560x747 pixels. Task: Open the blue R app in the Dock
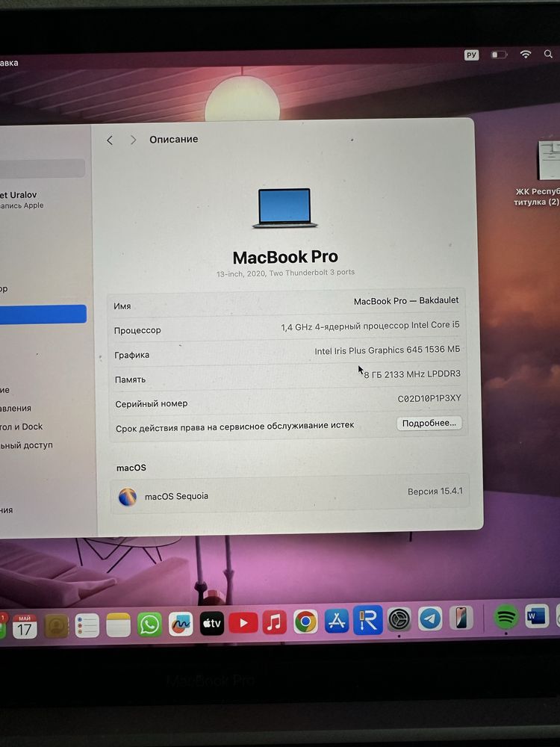(368, 620)
